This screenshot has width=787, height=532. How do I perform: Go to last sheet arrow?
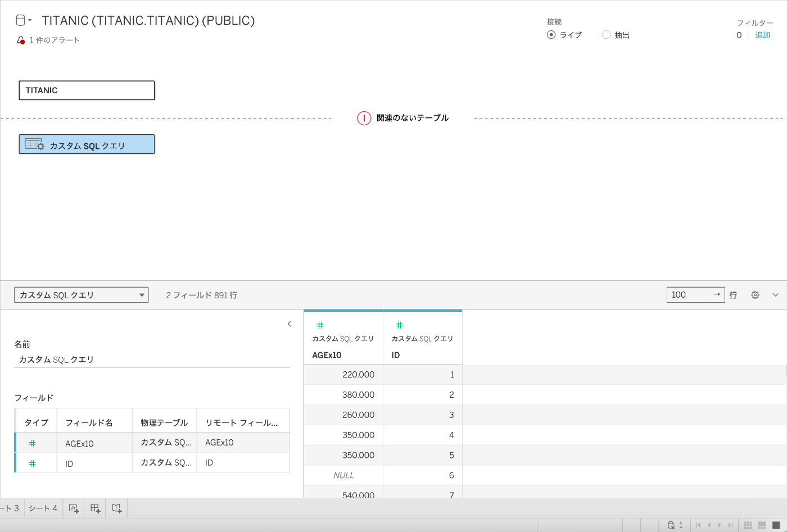[x=730, y=525]
